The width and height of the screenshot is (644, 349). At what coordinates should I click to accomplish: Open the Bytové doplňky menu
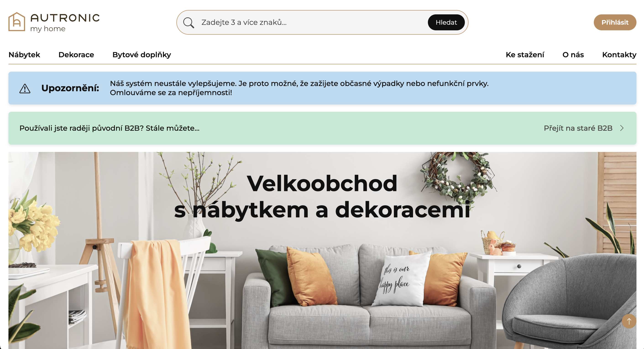point(142,55)
